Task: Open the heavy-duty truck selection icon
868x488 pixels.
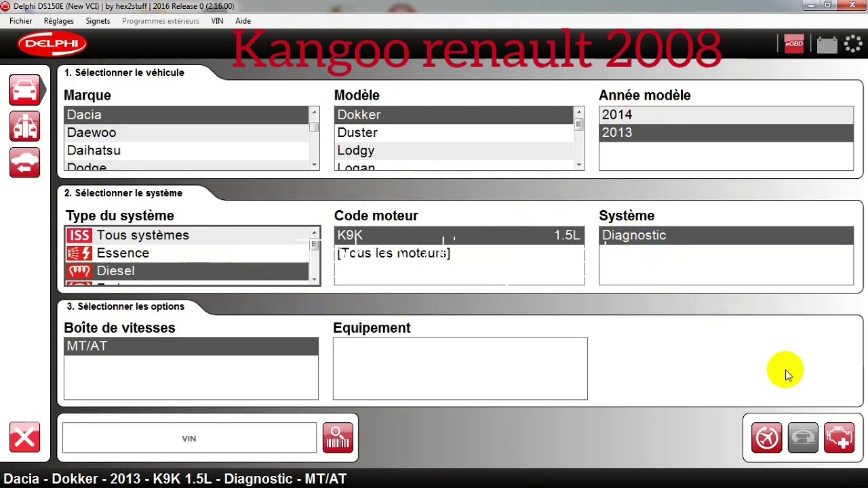Action: pyautogui.click(x=25, y=127)
